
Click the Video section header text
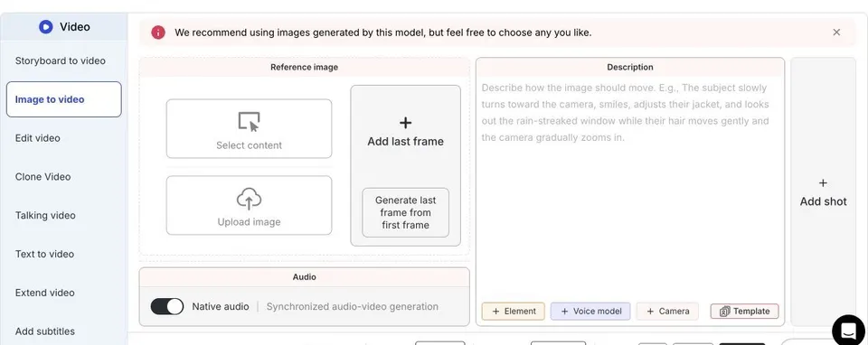pyautogui.click(x=75, y=26)
